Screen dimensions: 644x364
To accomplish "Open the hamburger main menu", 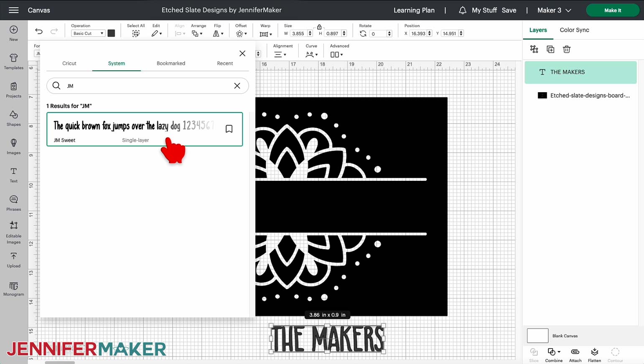I will pyautogui.click(x=14, y=10).
